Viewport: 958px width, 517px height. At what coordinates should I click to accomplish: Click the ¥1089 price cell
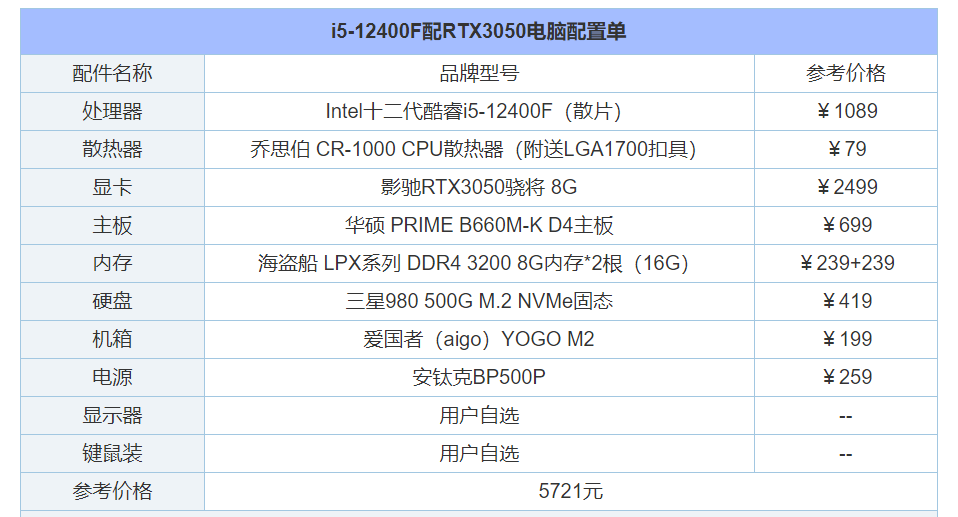pos(846,111)
